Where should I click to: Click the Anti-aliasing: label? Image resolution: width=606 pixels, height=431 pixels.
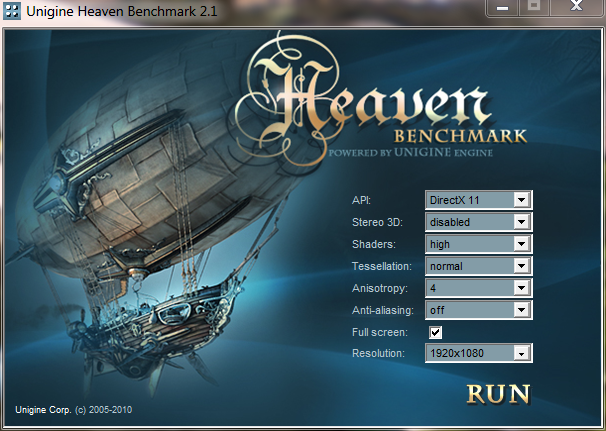point(383,310)
